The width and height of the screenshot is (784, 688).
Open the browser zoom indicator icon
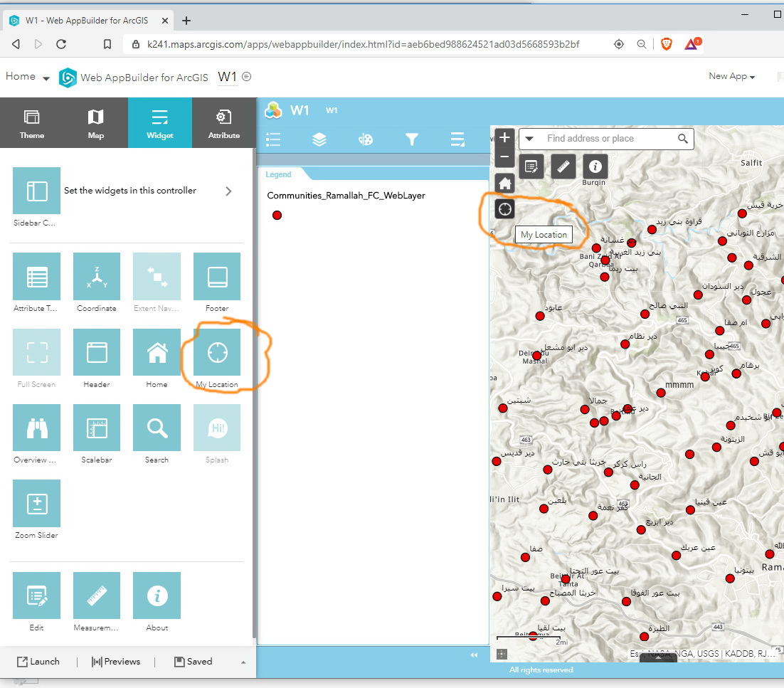pyautogui.click(x=642, y=44)
